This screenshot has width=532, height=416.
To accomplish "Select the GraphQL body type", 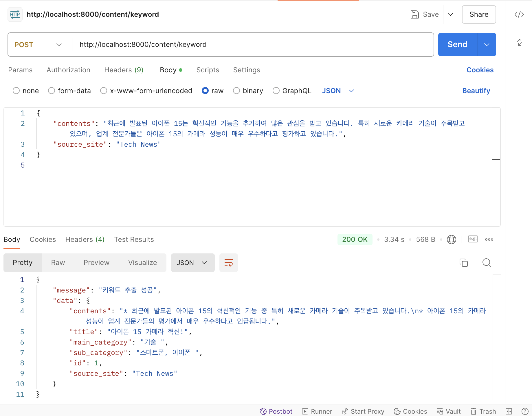I will click(x=276, y=91).
